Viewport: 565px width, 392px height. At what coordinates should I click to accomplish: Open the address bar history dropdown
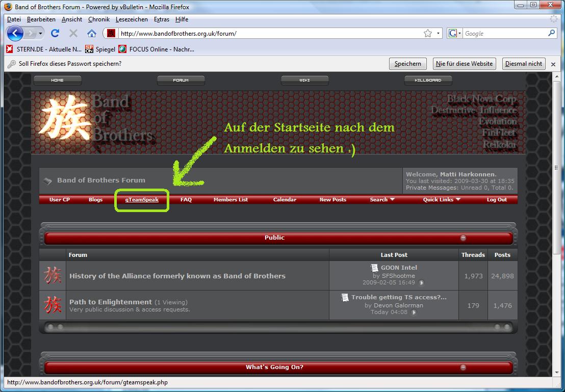438,34
